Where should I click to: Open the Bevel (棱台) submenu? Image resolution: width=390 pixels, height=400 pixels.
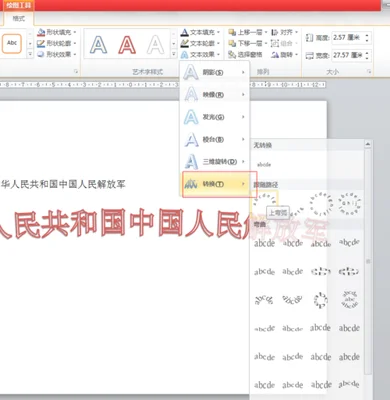tap(215, 139)
